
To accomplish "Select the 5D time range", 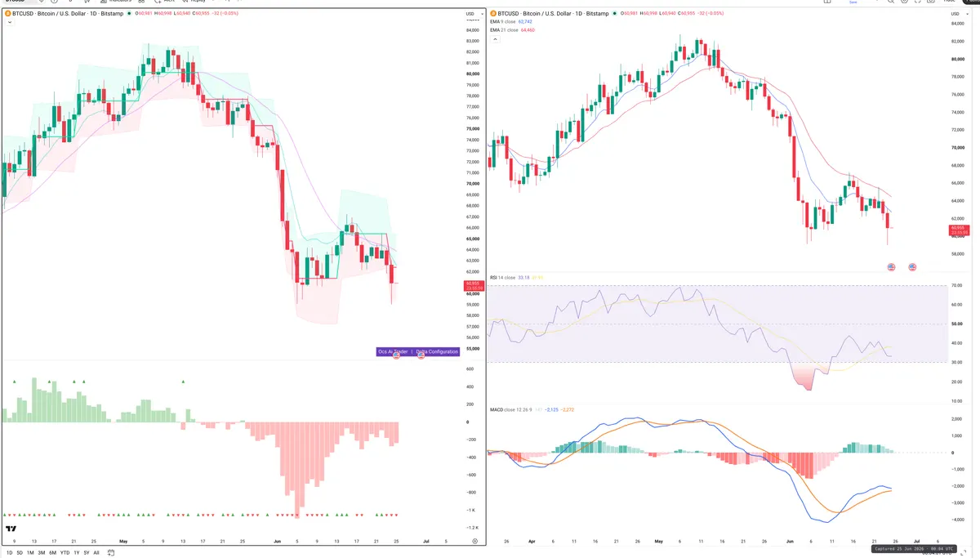I will pyautogui.click(x=20, y=553).
